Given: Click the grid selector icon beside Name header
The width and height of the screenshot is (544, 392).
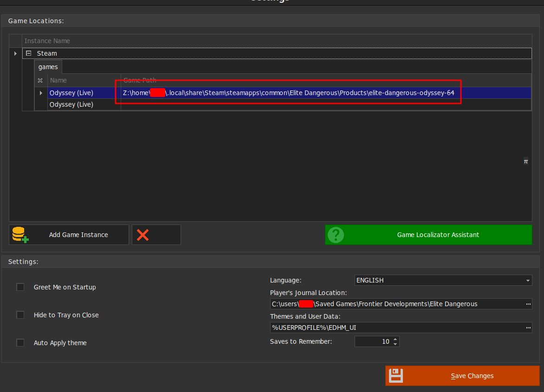Looking at the screenshot, I should point(40,80).
